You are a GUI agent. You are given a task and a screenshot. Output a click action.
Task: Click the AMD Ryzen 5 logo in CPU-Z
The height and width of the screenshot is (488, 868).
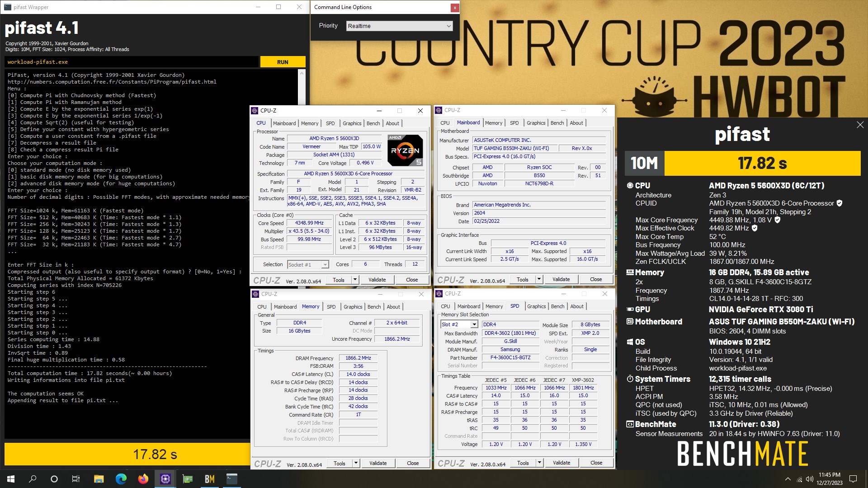point(405,150)
